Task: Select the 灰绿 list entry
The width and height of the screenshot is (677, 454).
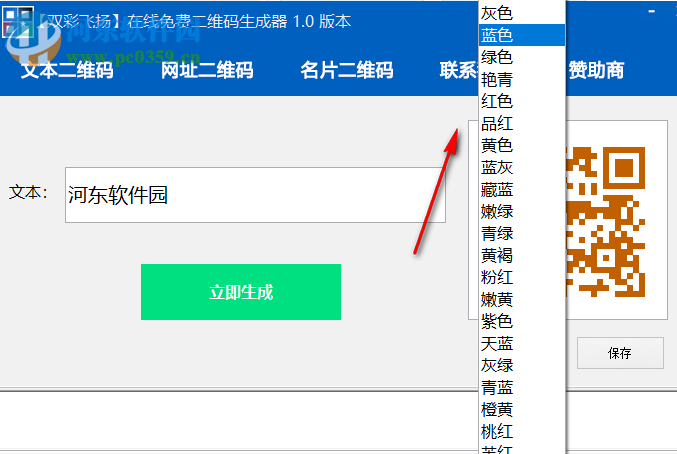Action: 522,365
